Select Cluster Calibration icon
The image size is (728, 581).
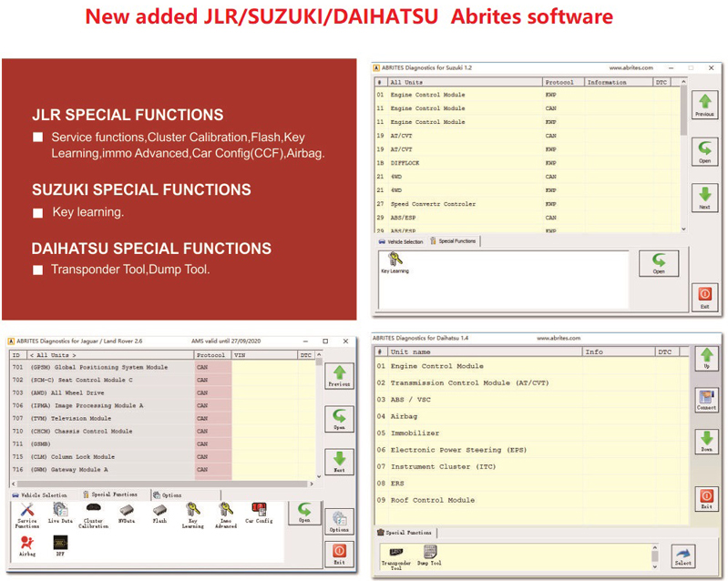[x=93, y=516]
